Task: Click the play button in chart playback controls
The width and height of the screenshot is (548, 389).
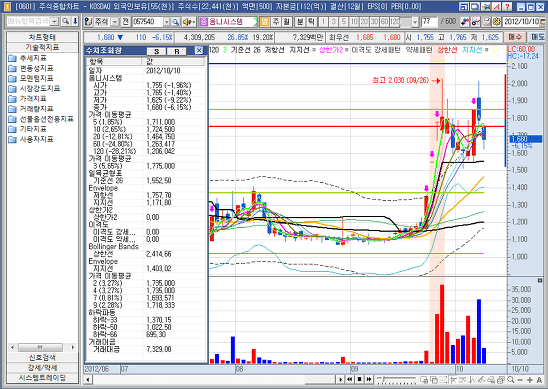Action: [340, 379]
